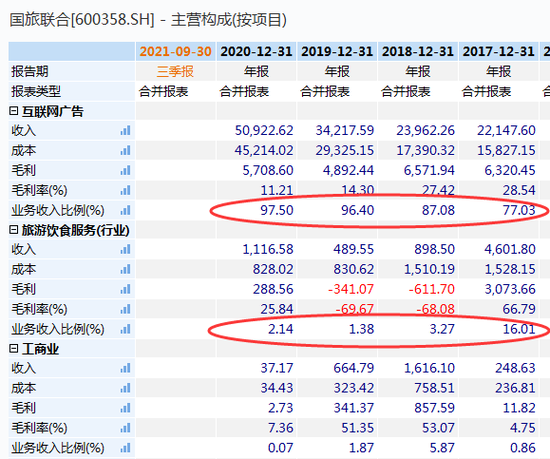
Task: Click the revenue share value 87.08
Action: [438, 210]
